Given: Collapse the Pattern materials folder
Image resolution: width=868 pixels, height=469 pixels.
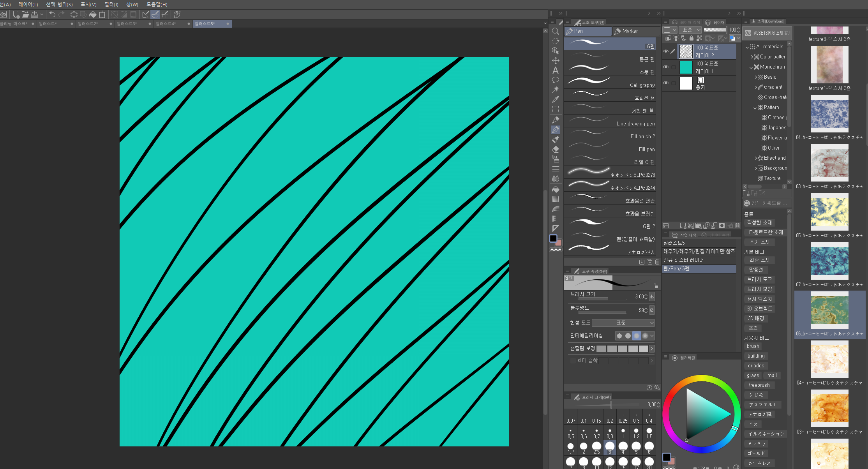Looking at the screenshot, I should point(755,108).
